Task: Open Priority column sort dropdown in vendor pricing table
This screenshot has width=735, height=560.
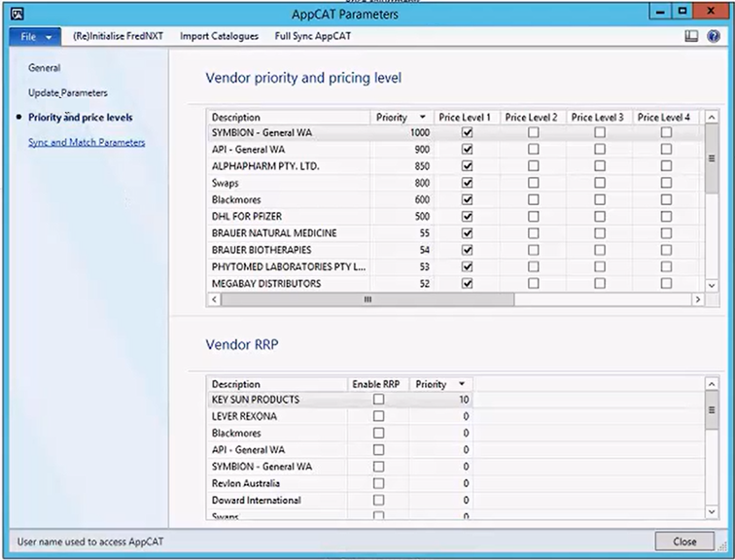Action: tap(423, 118)
